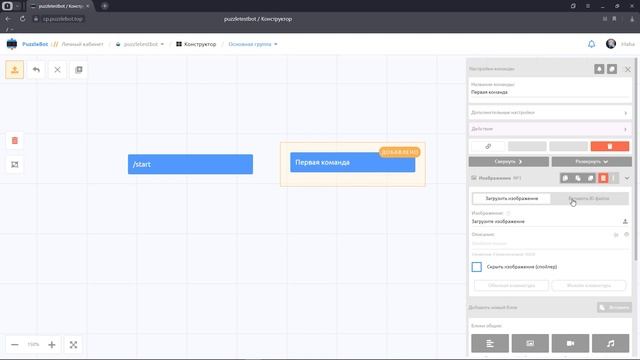
Task: Click the orange delete command button
Action: pos(610,146)
